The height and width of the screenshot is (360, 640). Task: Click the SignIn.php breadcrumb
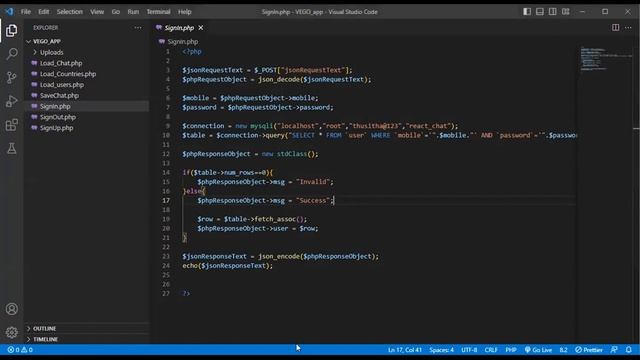[182, 42]
